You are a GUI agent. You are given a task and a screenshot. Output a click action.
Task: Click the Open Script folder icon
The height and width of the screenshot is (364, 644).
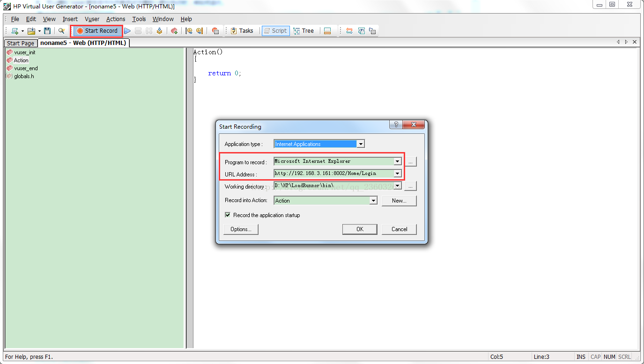pyautogui.click(x=31, y=31)
